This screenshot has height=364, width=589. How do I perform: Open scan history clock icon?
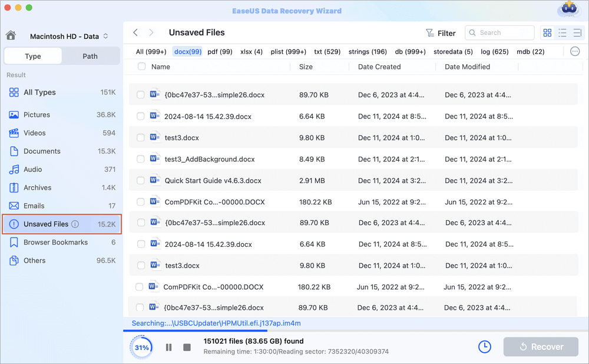pyautogui.click(x=484, y=347)
